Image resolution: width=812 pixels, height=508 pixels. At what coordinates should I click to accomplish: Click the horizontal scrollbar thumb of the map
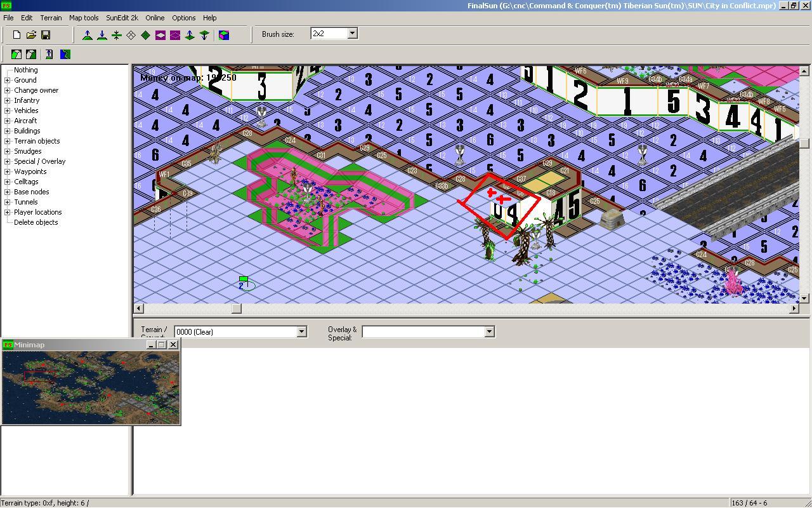(x=236, y=308)
